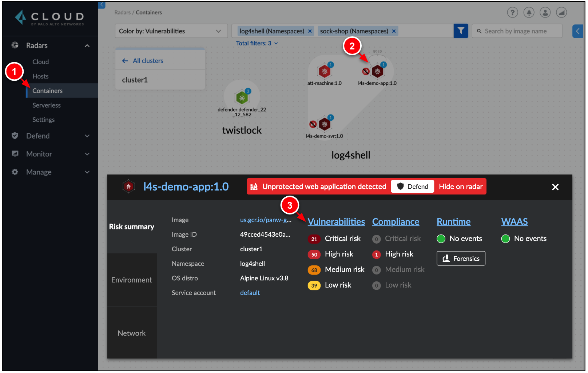
Task: Click Hide on radar
Action: 461,186
